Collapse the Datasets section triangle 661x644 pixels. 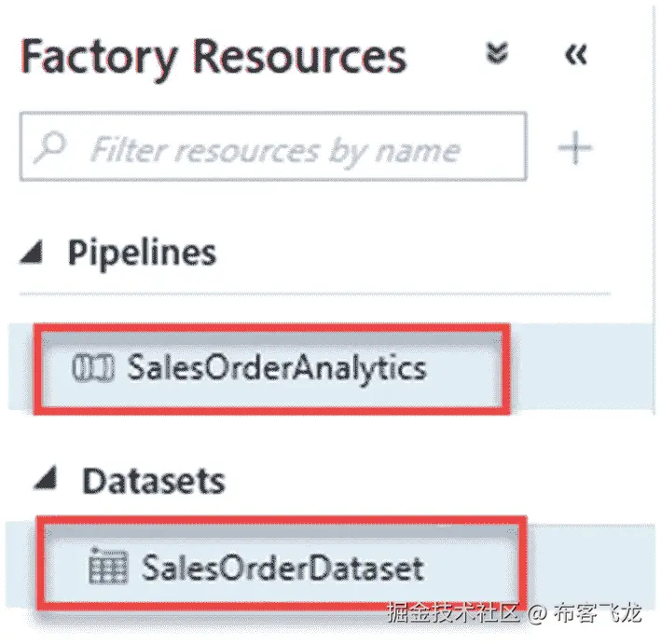pos(46,477)
